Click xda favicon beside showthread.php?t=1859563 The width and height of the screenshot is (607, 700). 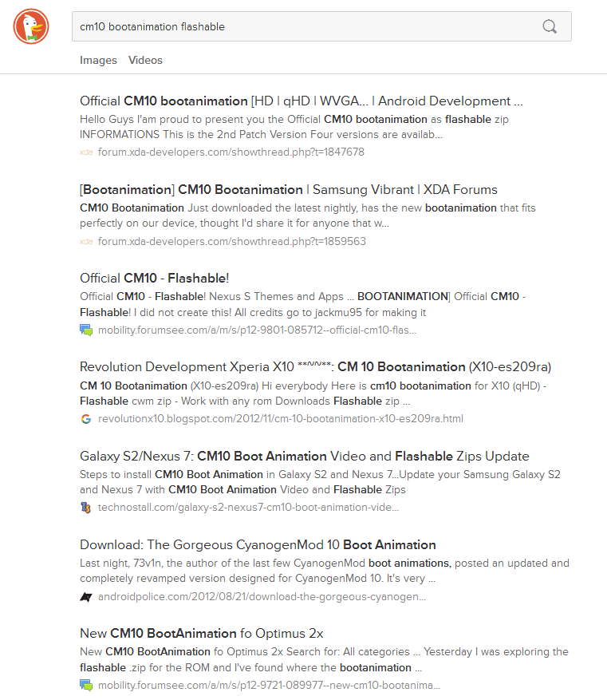(x=86, y=242)
